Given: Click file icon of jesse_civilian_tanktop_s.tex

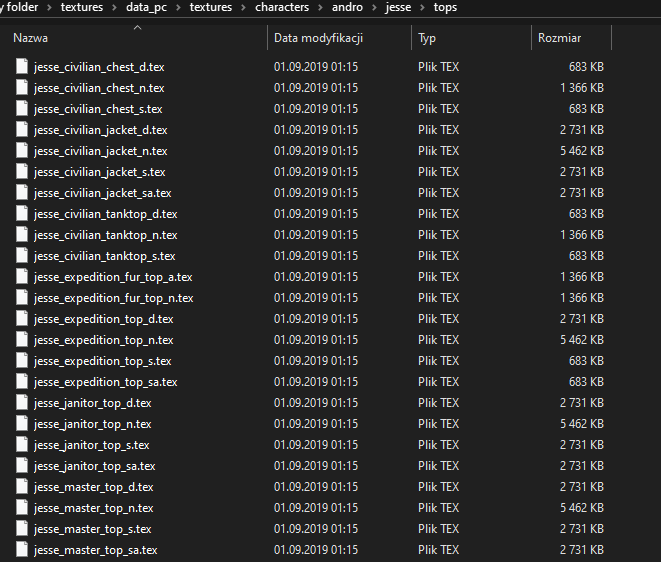Looking at the screenshot, I should tap(22, 256).
